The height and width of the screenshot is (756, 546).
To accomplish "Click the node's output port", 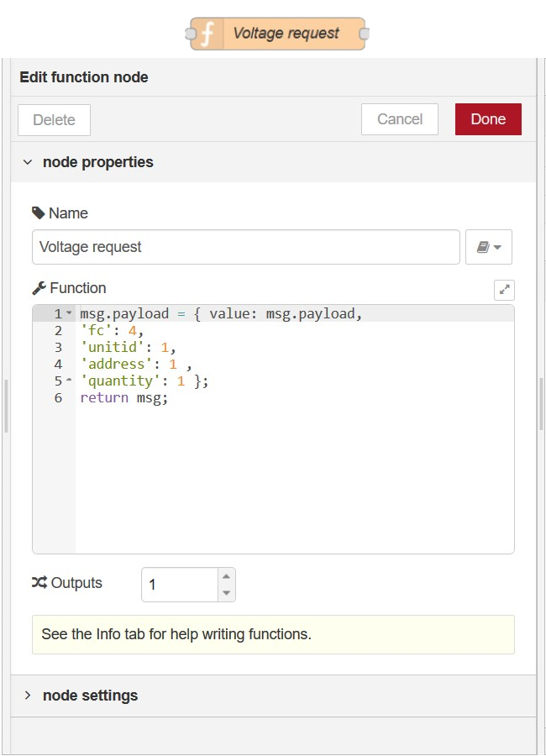I will point(365,34).
